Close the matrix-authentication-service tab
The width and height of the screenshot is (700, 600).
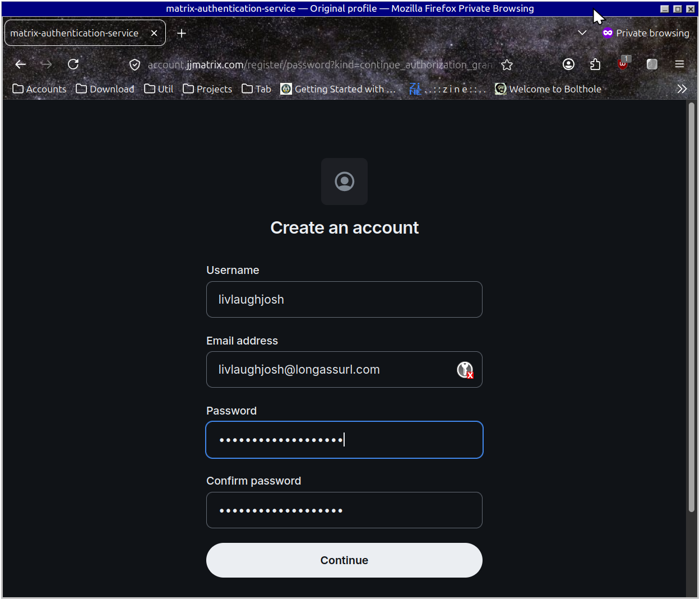tap(154, 33)
